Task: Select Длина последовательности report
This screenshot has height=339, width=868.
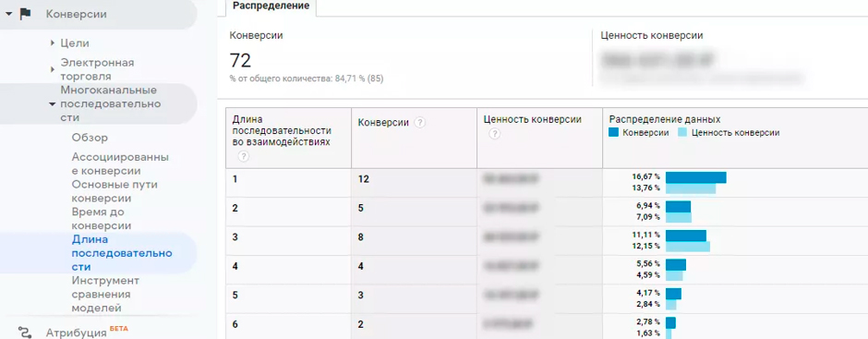Action: (122, 253)
